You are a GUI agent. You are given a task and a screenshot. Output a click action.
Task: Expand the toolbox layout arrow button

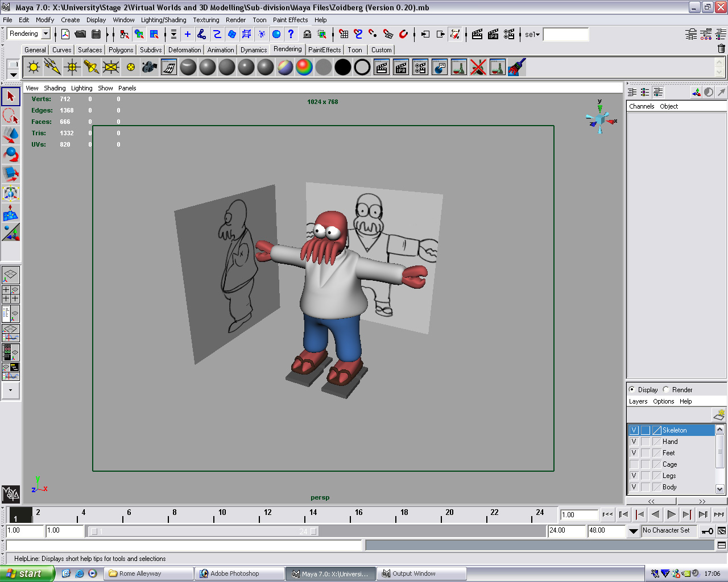pos(11,390)
